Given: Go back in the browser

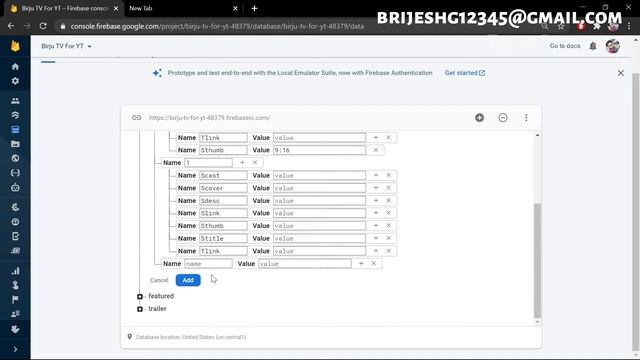Looking at the screenshot, I should click(11, 26).
